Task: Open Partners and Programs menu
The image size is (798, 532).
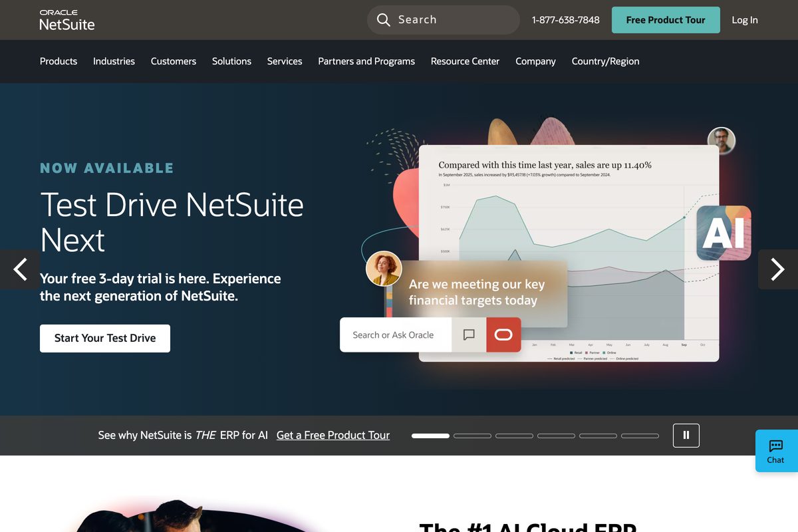Action: 366,61
